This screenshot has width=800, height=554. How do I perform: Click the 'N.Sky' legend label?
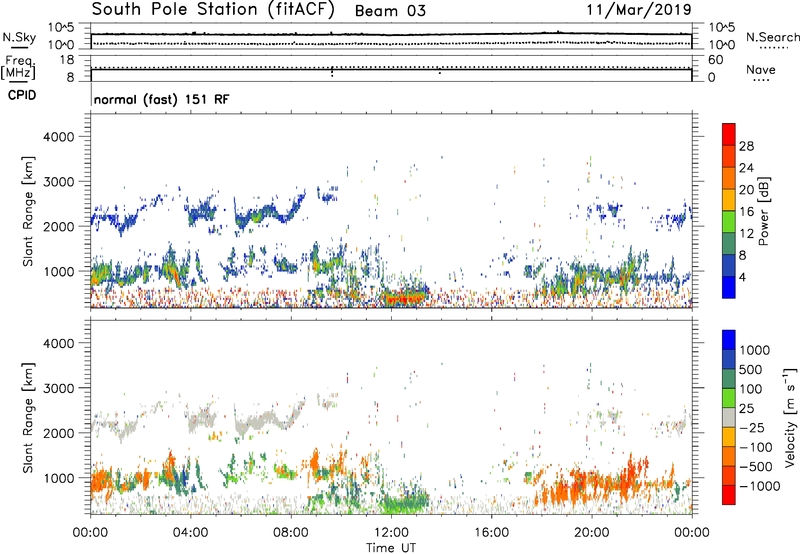[x=19, y=37]
